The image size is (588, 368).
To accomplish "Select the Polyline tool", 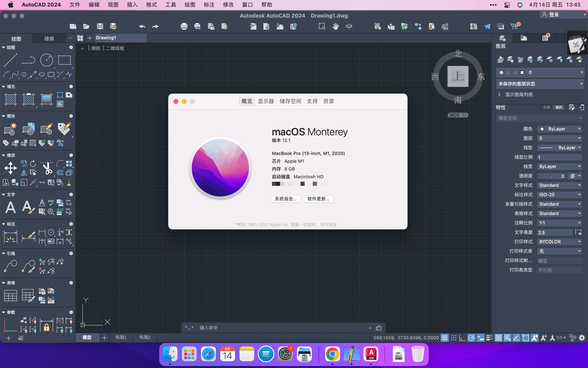I will pyautogui.click(x=28, y=60).
